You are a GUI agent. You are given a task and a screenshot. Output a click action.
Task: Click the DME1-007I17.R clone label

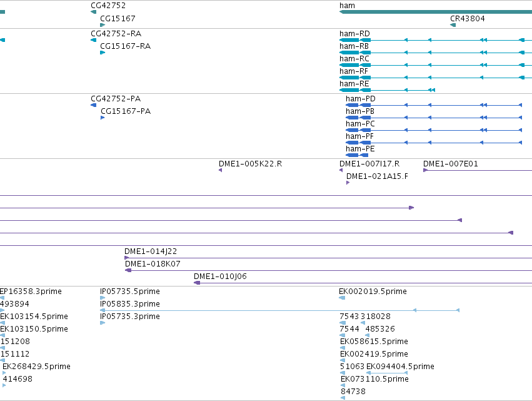pyautogui.click(x=369, y=164)
